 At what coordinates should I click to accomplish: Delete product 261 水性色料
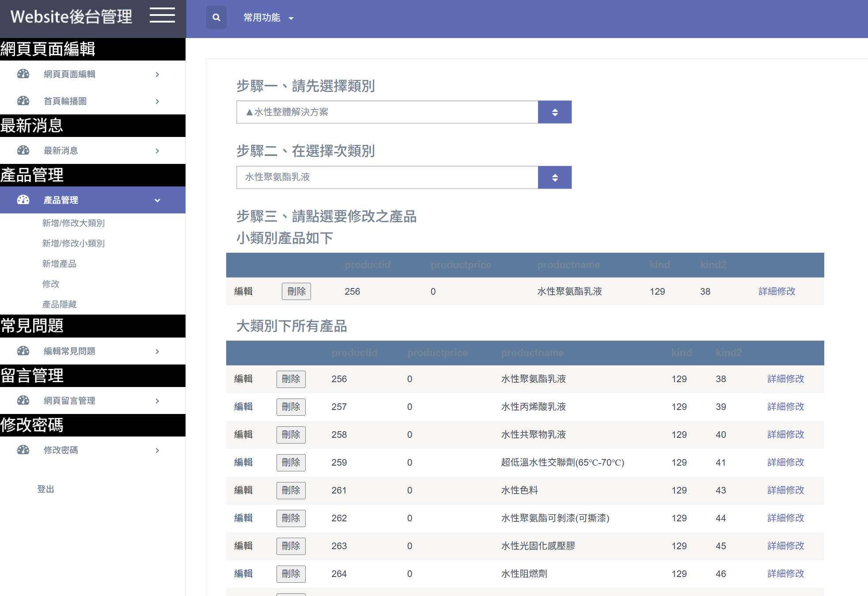[291, 490]
